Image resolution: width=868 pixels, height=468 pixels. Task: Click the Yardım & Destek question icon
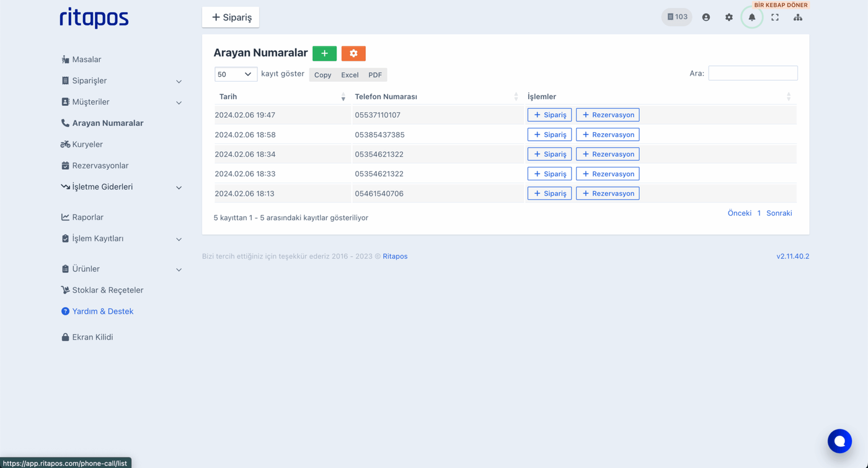click(65, 311)
